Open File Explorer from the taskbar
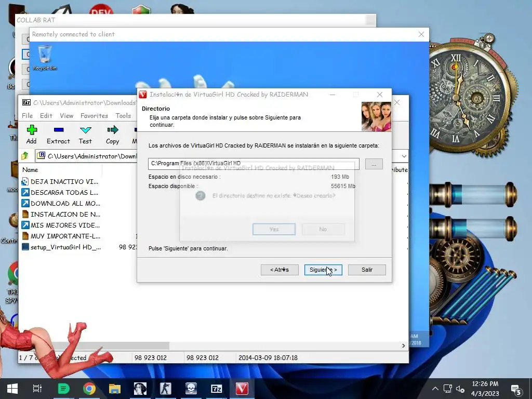Image resolution: width=532 pixels, height=399 pixels. [x=115, y=389]
